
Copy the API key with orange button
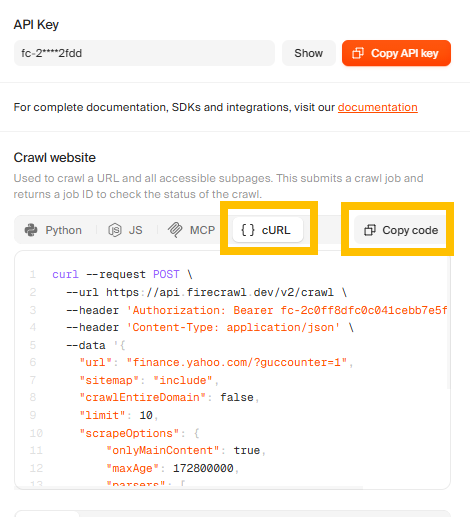396,53
